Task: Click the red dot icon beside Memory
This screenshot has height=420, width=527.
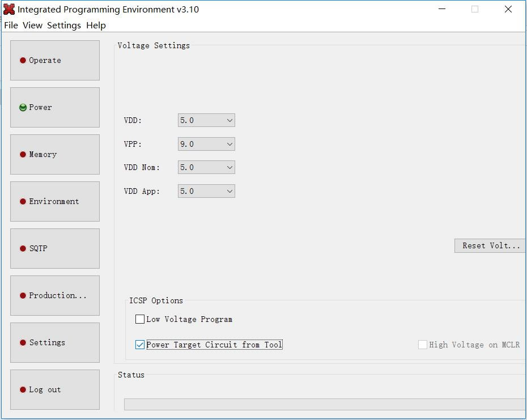Action: coord(23,155)
